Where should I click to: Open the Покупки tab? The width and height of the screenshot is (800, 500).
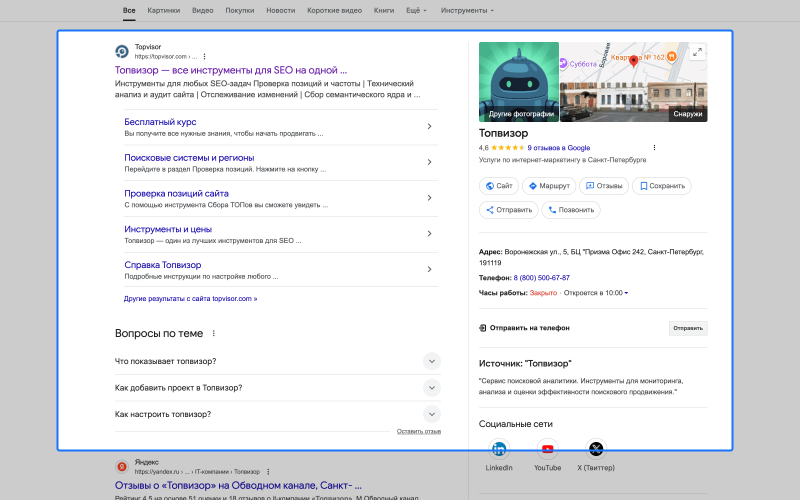pos(240,10)
